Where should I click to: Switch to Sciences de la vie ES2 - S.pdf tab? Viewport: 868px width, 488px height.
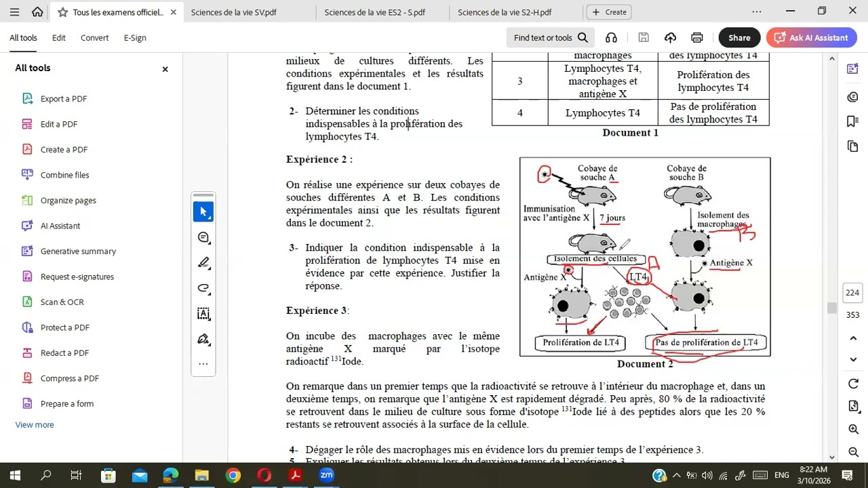(375, 12)
